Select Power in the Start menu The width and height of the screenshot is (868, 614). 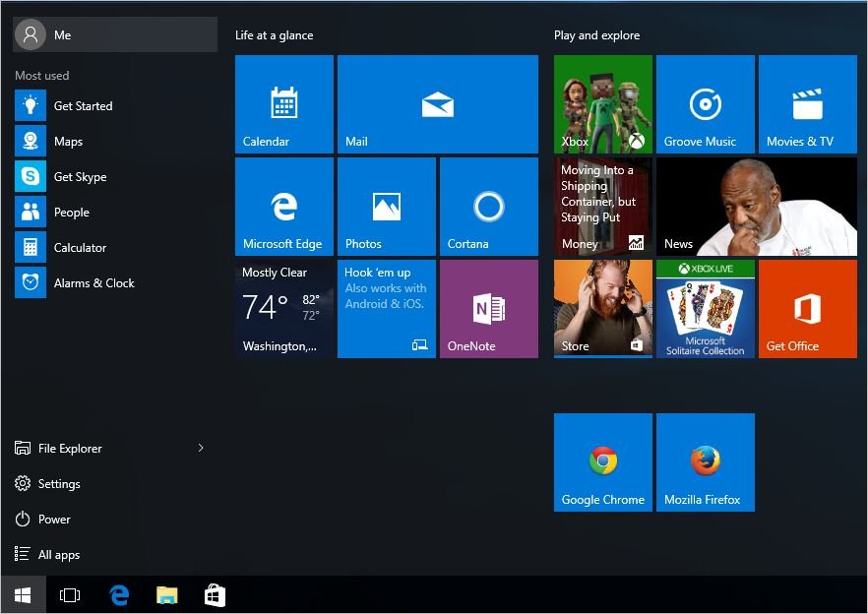pyautogui.click(x=54, y=520)
